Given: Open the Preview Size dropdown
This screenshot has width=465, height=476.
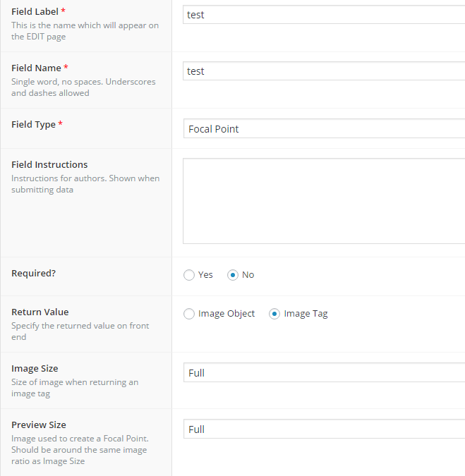Looking at the screenshot, I should pos(323,429).
